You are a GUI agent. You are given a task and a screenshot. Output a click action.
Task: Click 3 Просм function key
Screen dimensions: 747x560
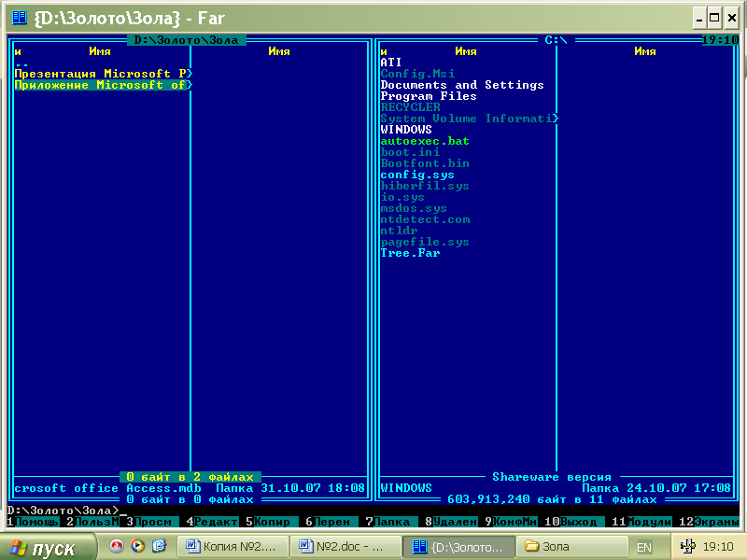click(x=152, y=522)
